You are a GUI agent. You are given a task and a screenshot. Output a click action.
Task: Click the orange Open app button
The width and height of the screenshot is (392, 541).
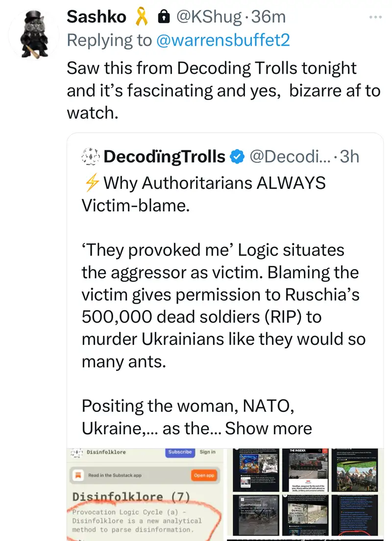[x=203, y=475]
